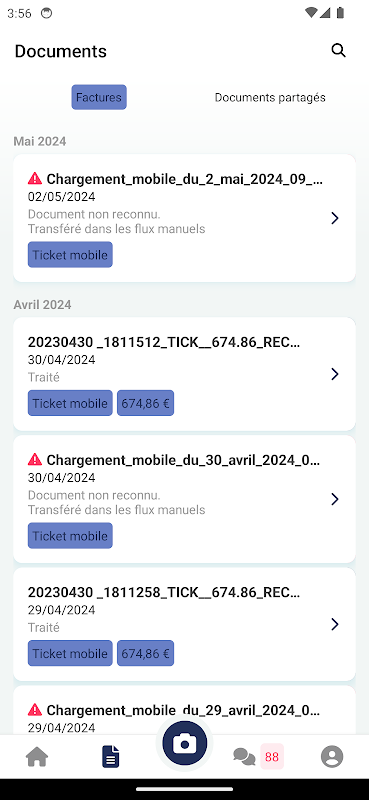The width and height of the screenshot is (369, 800).
Task: Expand chevron of 1811258 ticket entry
Action: pos(335,624)
